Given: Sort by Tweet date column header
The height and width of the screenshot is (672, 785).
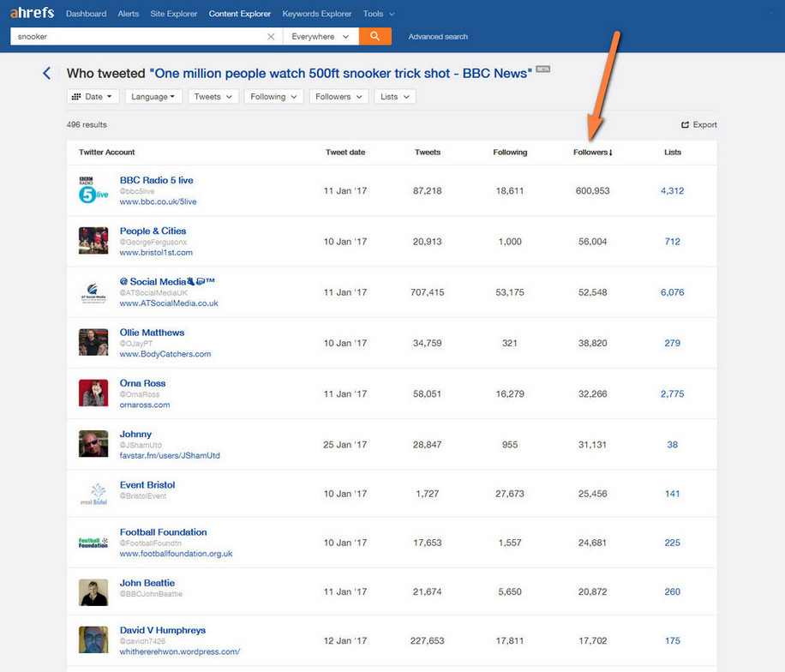Looking at the screenshot, I should pyautogui.click(x=345, y=153).
